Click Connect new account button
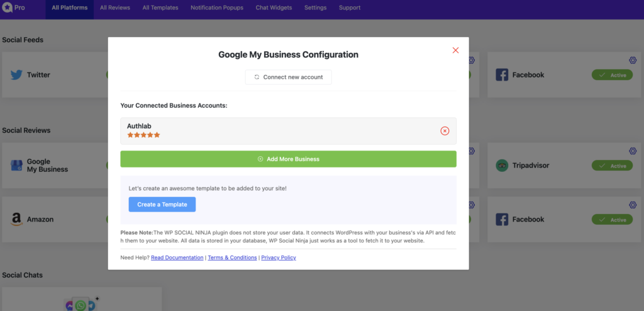 point(288,77)
